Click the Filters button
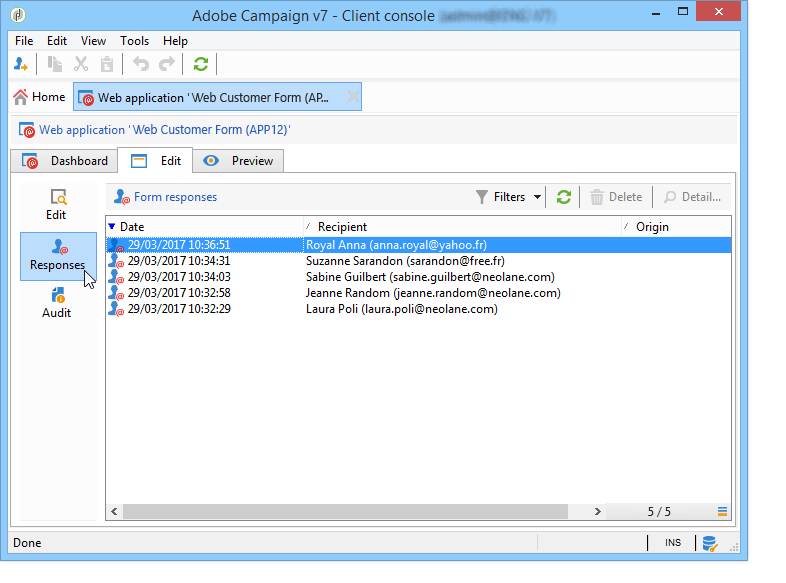 pos(500,197)
